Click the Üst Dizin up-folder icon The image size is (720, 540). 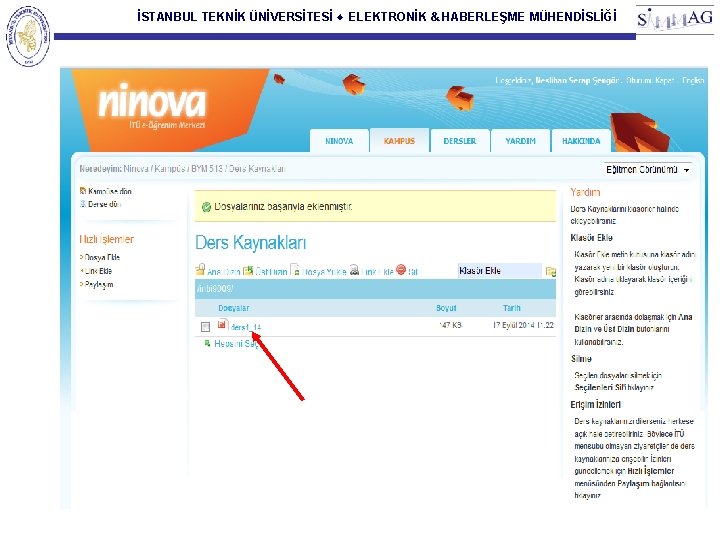click(x=248, y=270)
